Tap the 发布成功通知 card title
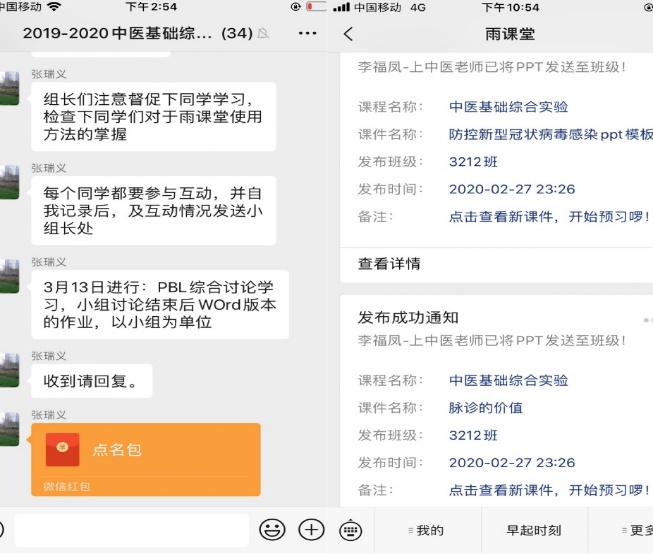This screenshot has height=554, width=653. (408, 317)
